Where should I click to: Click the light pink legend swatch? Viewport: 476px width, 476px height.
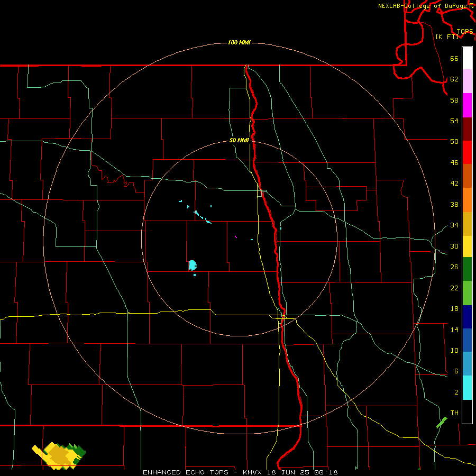point(467,81)
